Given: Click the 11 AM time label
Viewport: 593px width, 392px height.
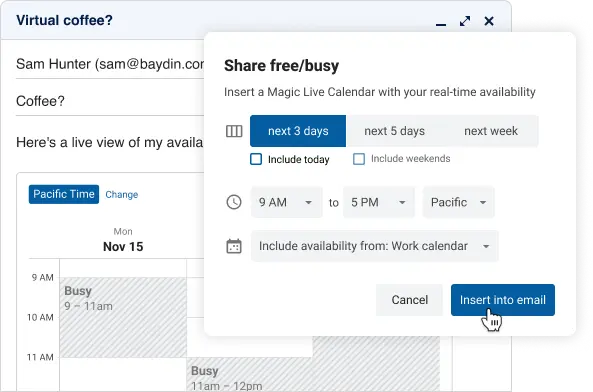Looking at the screenshot, I should [x=40, y=357].
